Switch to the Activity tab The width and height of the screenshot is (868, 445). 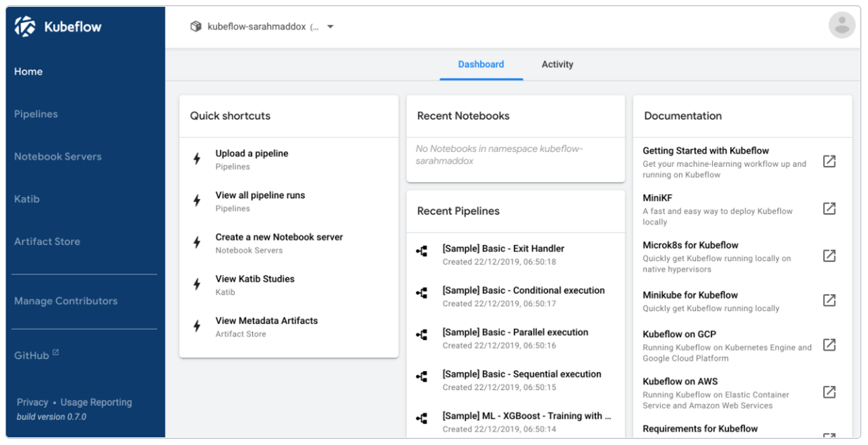557,65
